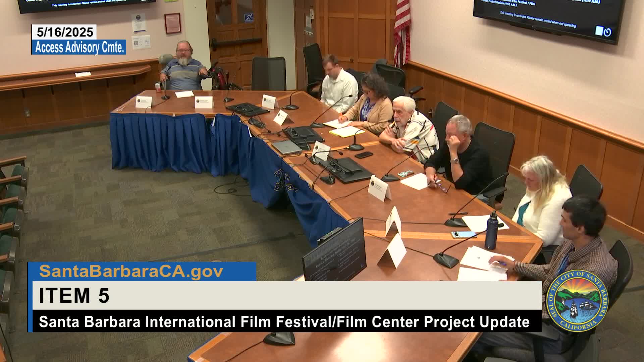This screenshot has height=362, width=644.
Task: Click the closed silver laptop on table
Action: tap(287, 147)
